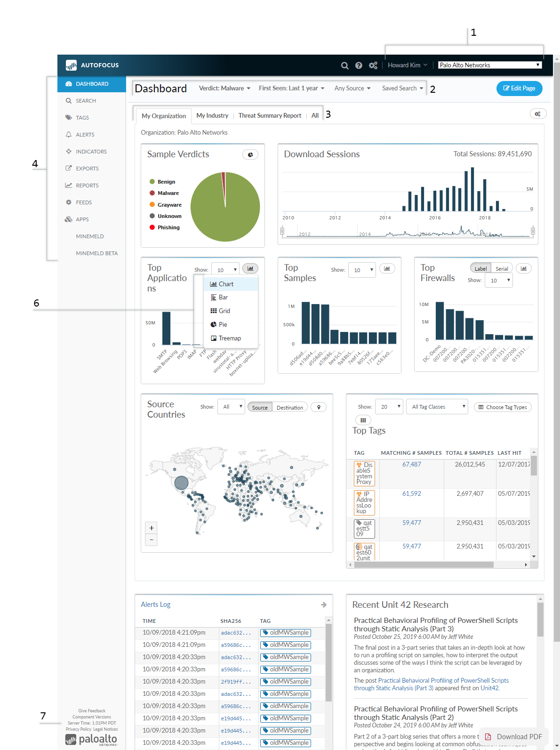Open Top Samples chart type icon
This screenshot has width=560, height=750.
[387, 269]
